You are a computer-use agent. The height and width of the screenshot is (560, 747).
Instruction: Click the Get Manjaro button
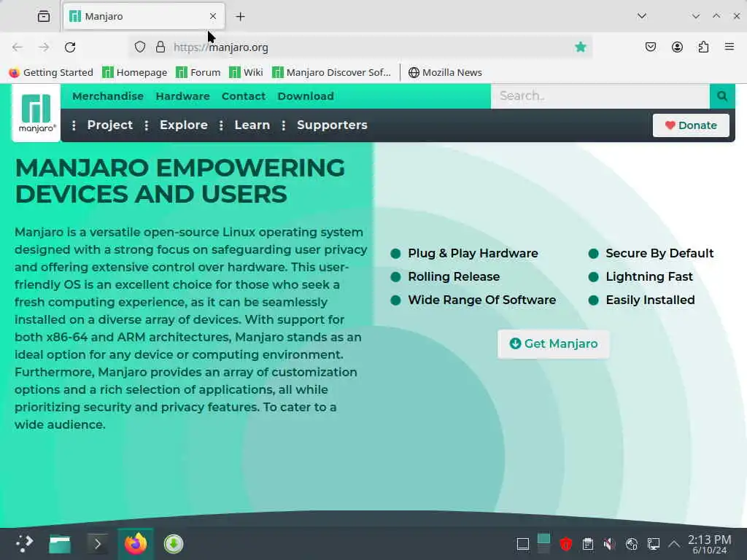(553, 344)
